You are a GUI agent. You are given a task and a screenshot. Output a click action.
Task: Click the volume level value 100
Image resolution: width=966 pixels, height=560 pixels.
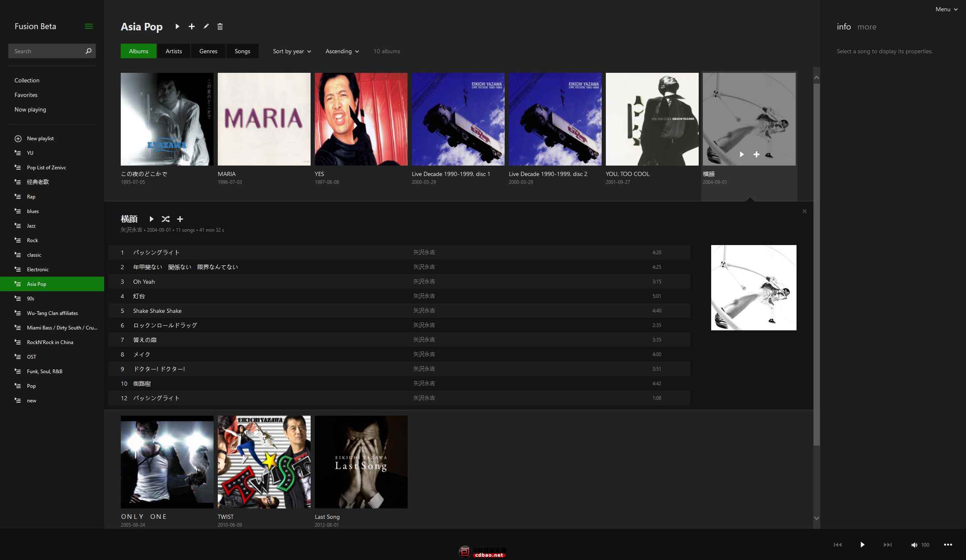point(925,545)
